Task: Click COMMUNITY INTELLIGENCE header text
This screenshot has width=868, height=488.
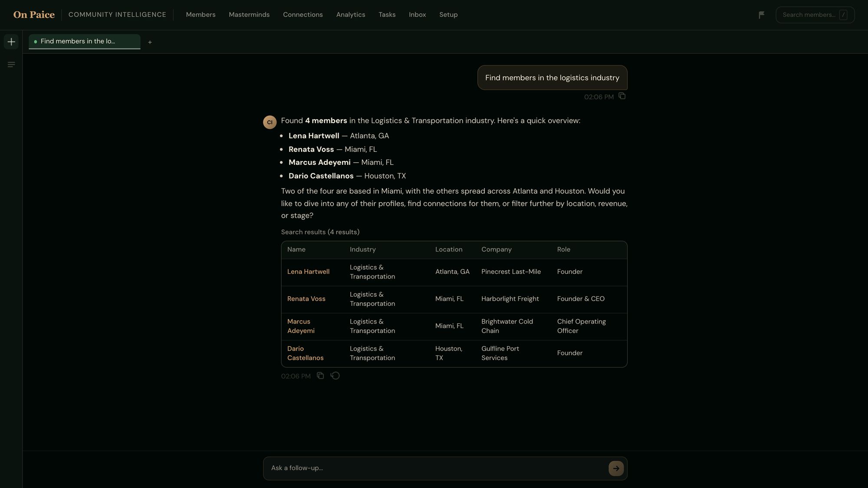Action: (117, 15)
